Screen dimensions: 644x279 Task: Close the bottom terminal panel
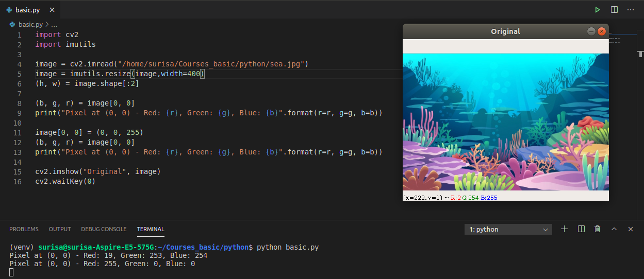[631, 229]
